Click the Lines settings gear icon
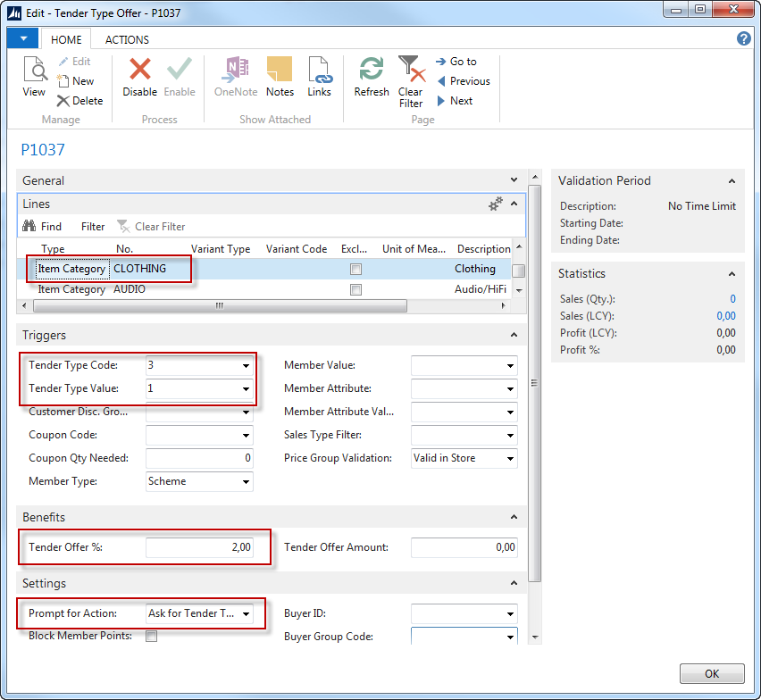Viewport: 761px width, 700px height. (496, 204)
